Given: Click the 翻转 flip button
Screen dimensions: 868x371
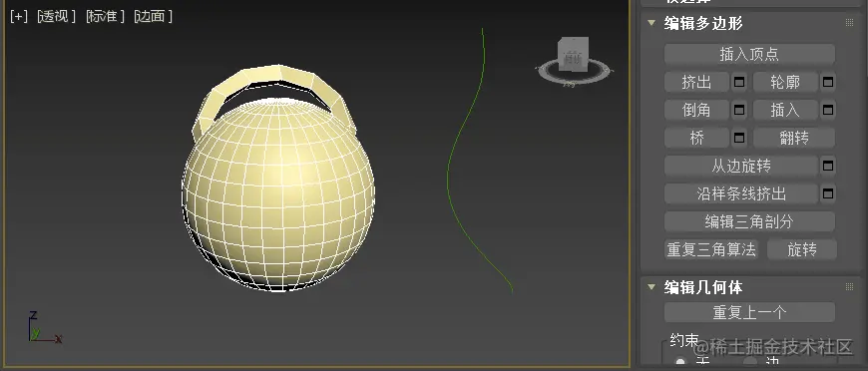Looking at the screenshot, I should [794, 138].
